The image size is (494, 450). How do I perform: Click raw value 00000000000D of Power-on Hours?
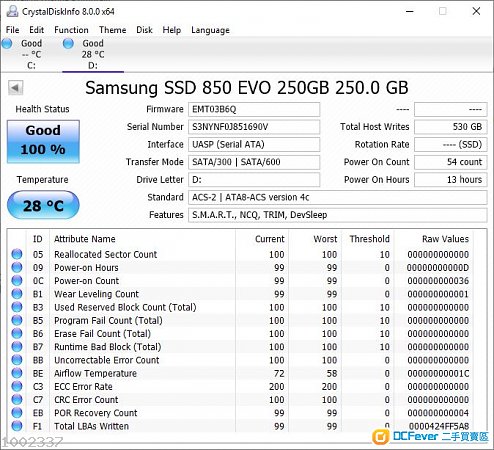(438, 268)
